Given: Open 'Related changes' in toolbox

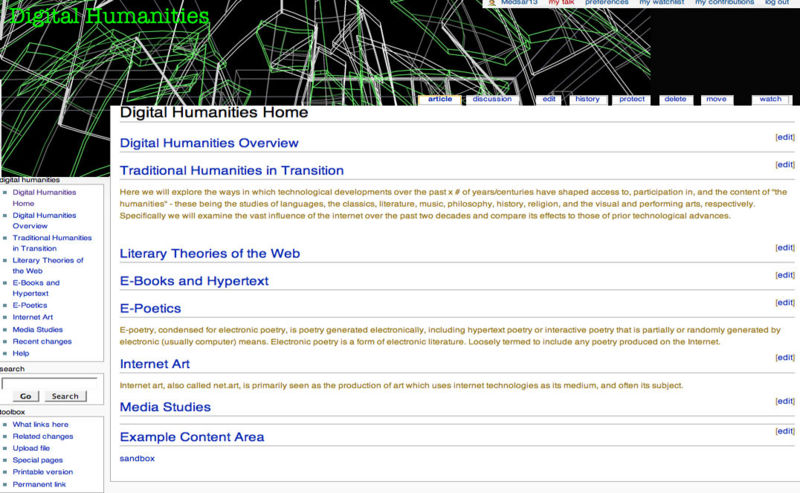Looking at the screenshot, I should (x=43, y=436).
